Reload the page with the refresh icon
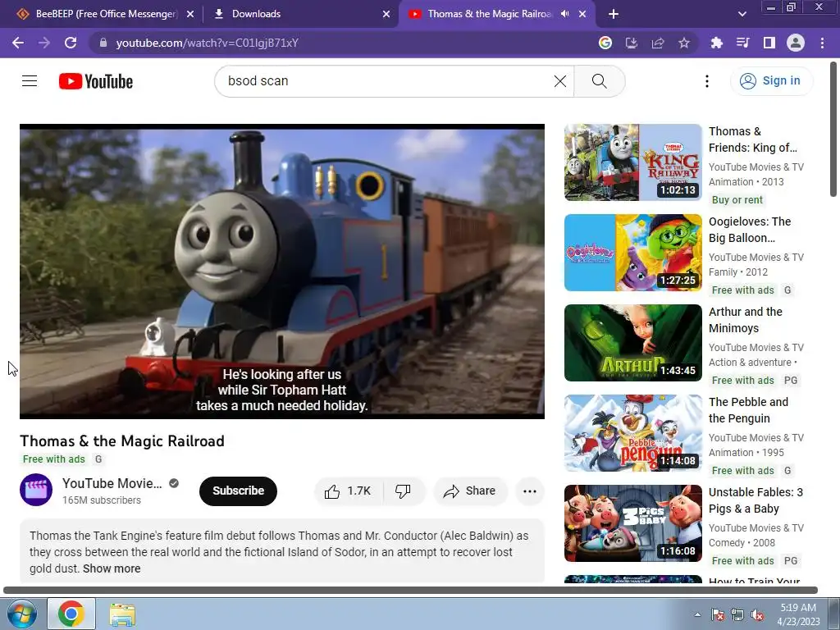Viewport: 840px width, 630px height. 71,43
